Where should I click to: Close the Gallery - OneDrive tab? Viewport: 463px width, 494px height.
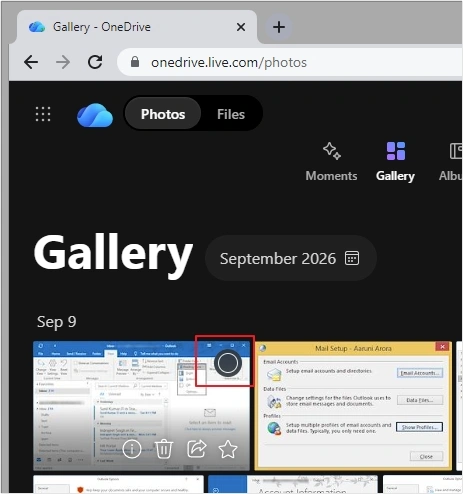pos(241,27)
